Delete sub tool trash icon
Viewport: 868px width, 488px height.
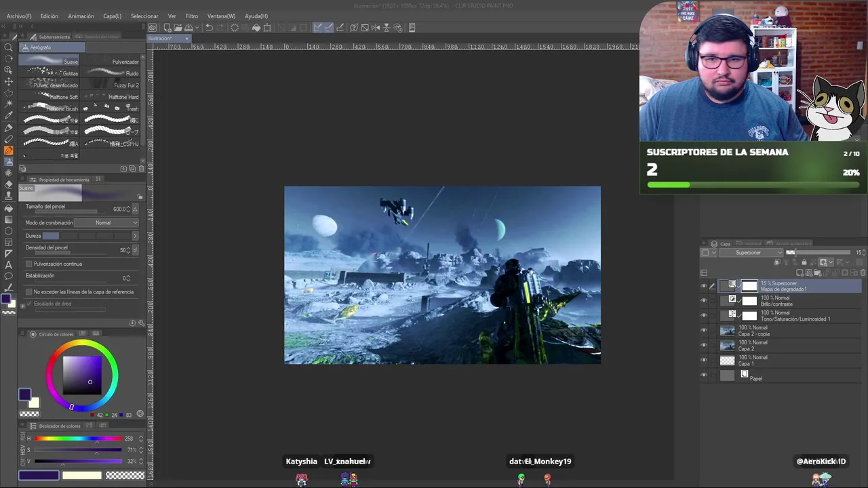pyautogui.click(x=140, y=168)
